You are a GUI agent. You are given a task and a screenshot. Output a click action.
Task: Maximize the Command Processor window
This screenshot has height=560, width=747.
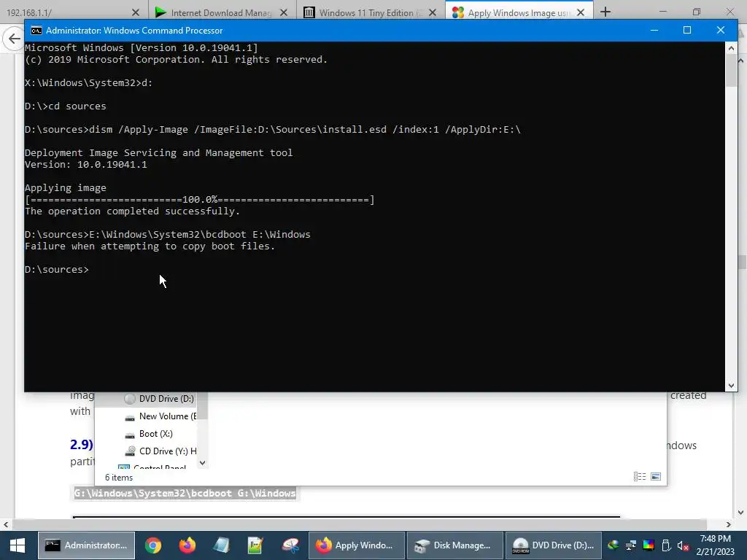pyautogui.click(x=687, y=30)
